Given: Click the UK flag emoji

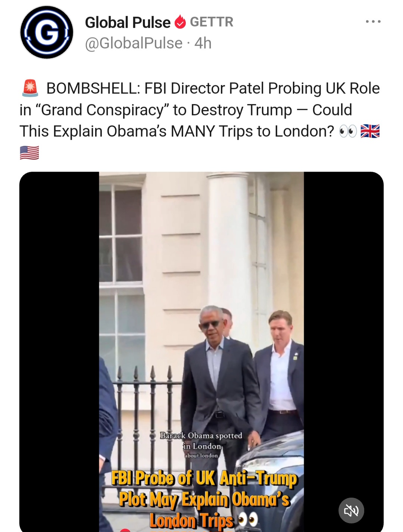Looking at the screenshot, I should (370, 131).
